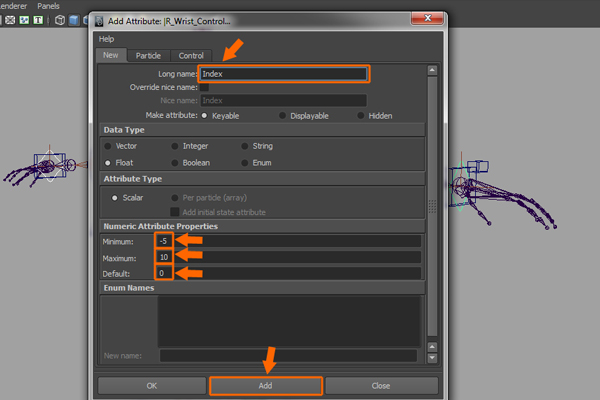Enable Wireframe display cube icon
The image size is (600, 400).
(x=60, y=20)
